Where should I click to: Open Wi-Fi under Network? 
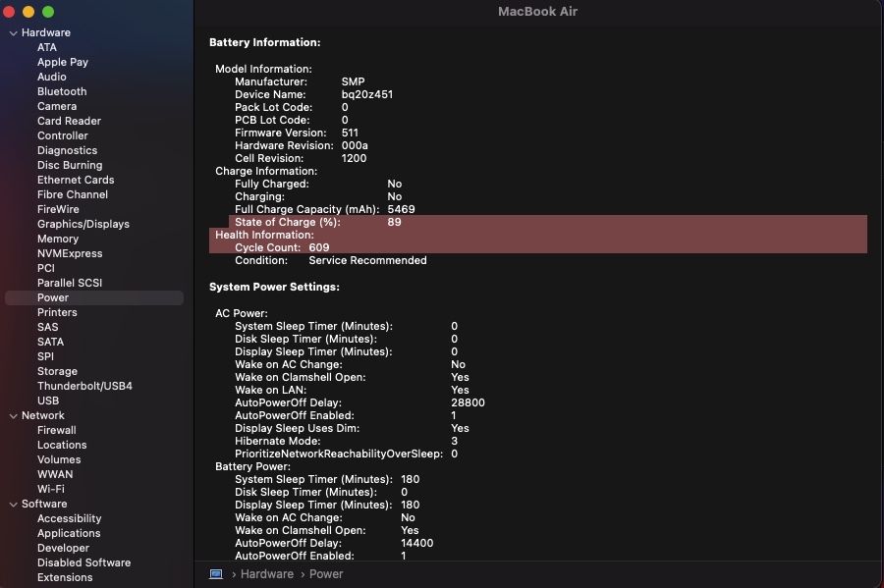(x=51, y=489)
